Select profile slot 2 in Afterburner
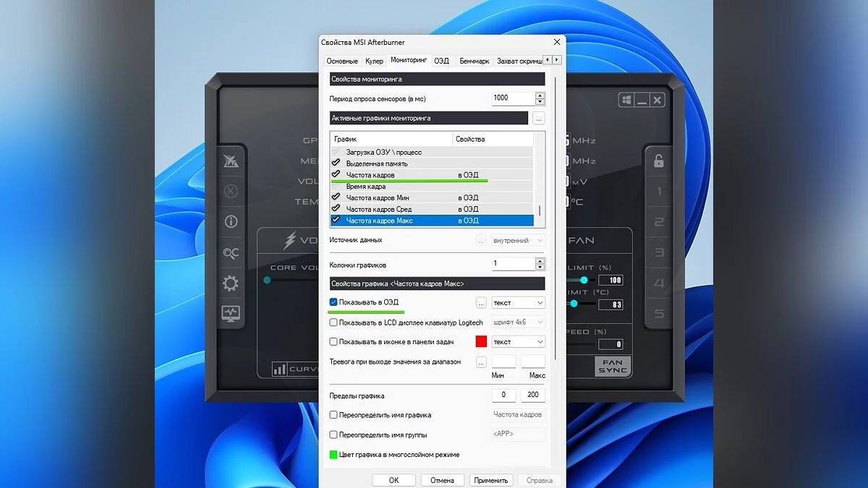The height and width of the screenshot is (488, 868). tap(659, 222)
